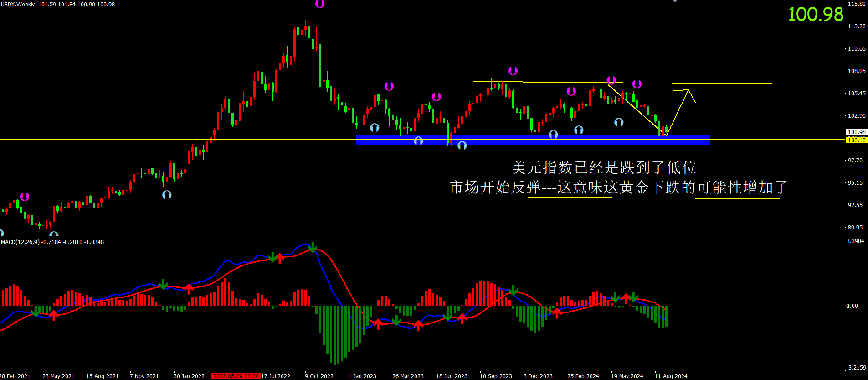The width and height of the screenshot is (868, 380).
Task: Select the green down arrow at the MACD peak
Action: tap(313, 247)
